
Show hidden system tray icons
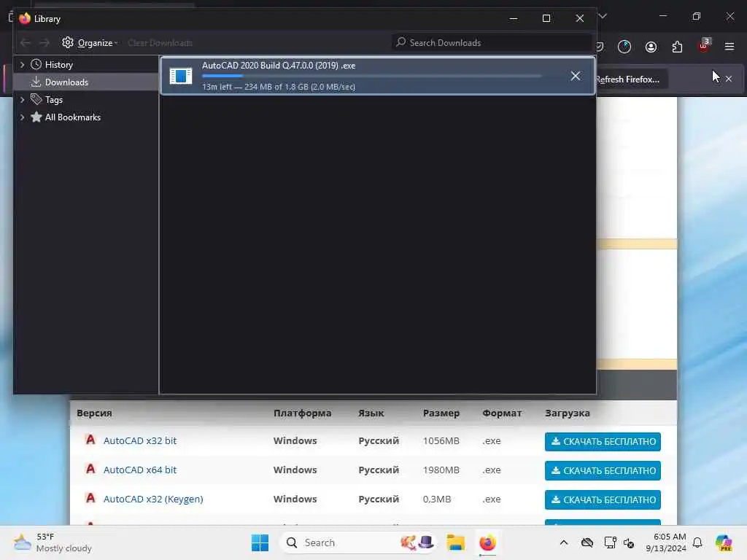tap(564, 542)
